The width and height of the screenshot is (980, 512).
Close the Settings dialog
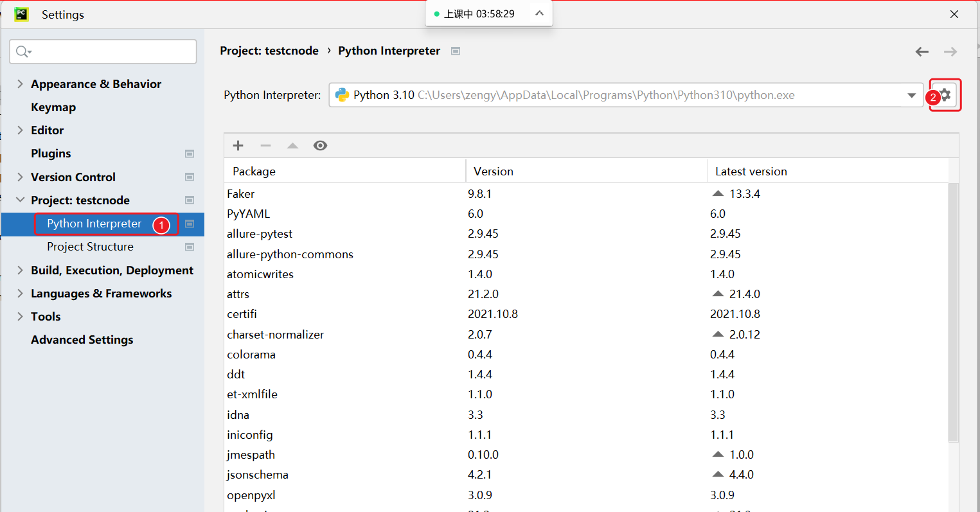pyautogui.click(x=954, y=14)
